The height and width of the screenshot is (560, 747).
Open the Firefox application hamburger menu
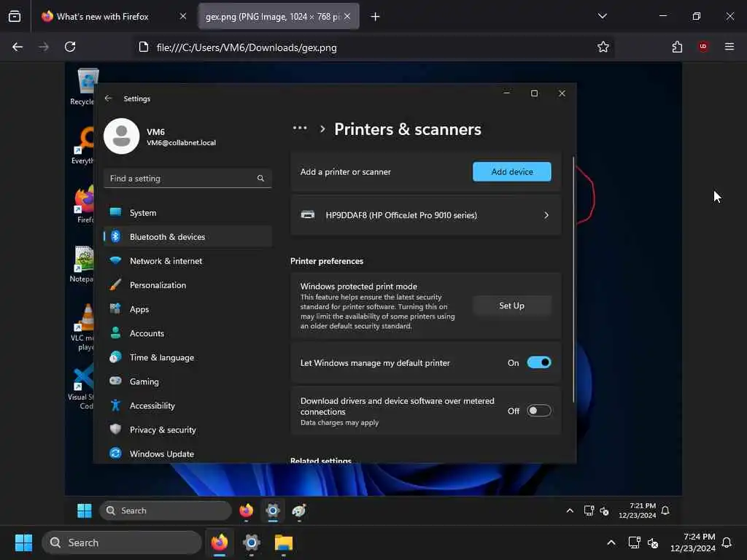point(729,47)
